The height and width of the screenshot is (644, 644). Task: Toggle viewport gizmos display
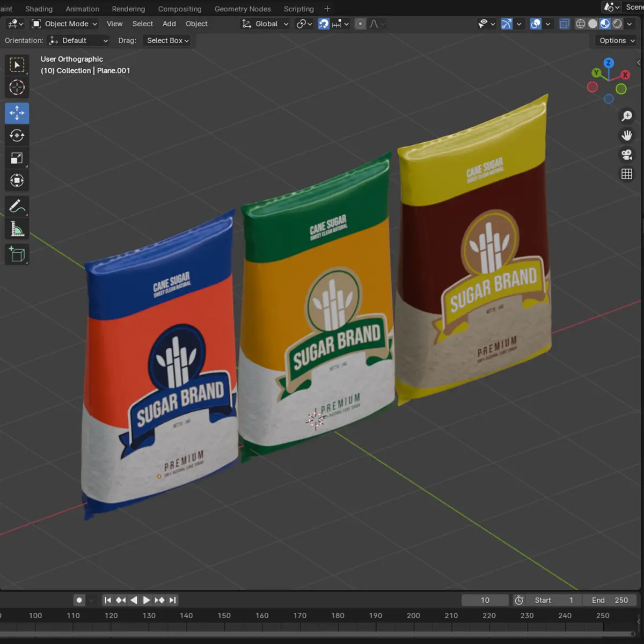click(507, 24)
